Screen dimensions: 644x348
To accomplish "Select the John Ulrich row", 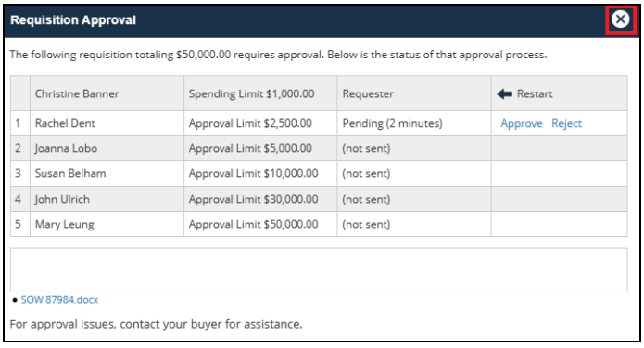I will (319, 199).
